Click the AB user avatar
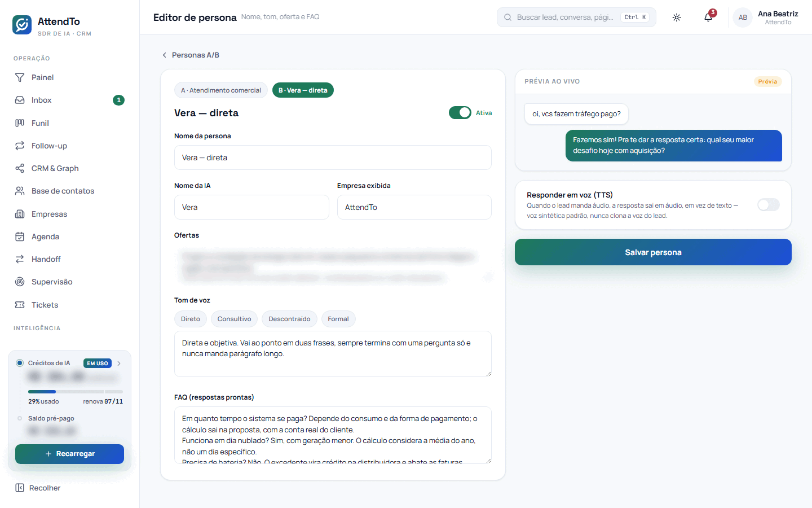This screenshot has height=508, width=812. coord(743,17)
